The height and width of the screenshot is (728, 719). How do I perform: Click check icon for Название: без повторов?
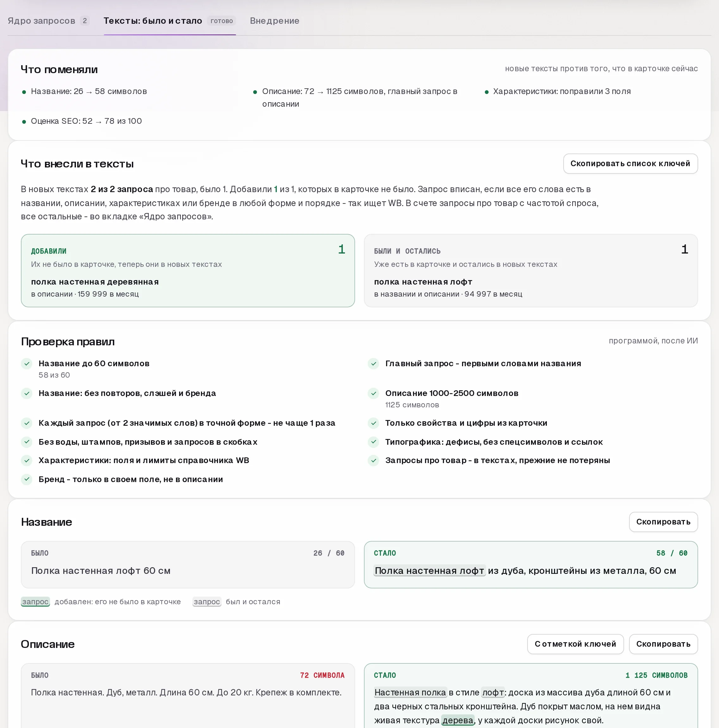coord(27,393)
